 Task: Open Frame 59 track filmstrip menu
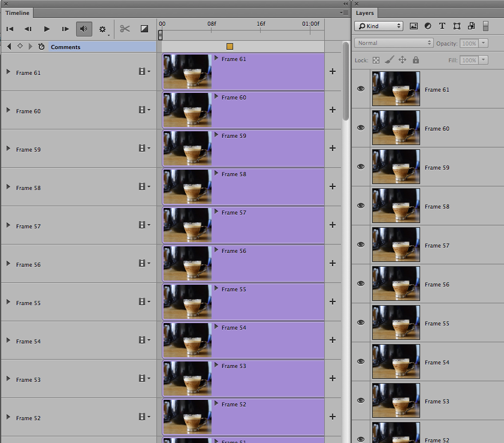144,148
